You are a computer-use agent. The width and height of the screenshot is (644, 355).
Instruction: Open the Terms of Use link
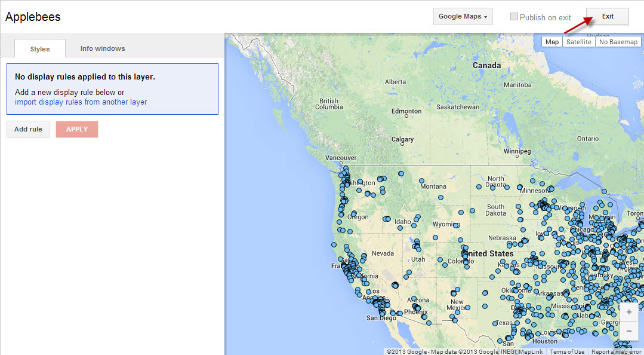567,351
